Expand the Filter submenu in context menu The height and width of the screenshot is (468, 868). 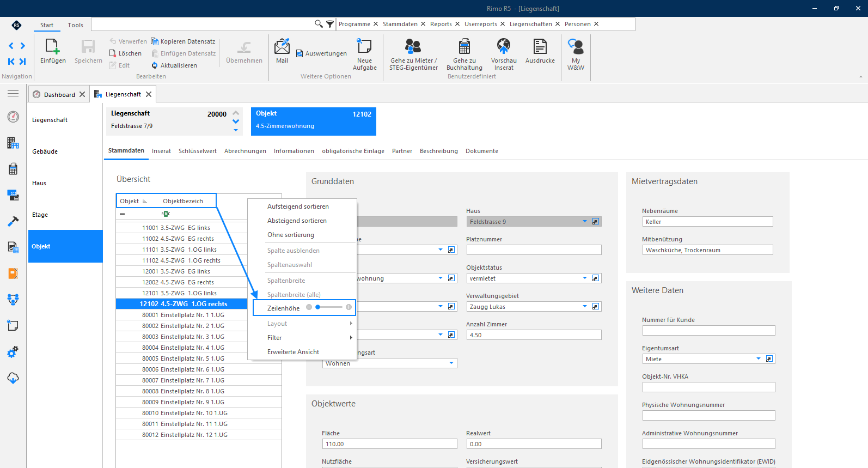(310, 338)
